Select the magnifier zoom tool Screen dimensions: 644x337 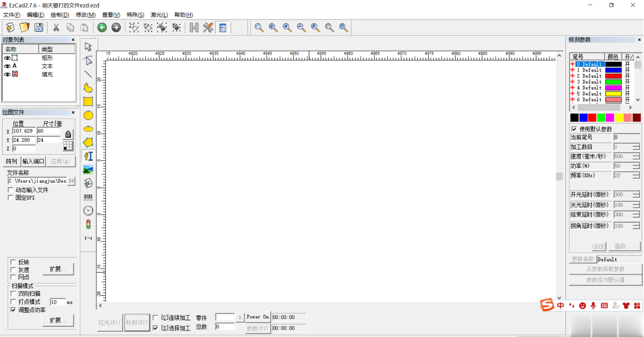click(x=259, y=28)
